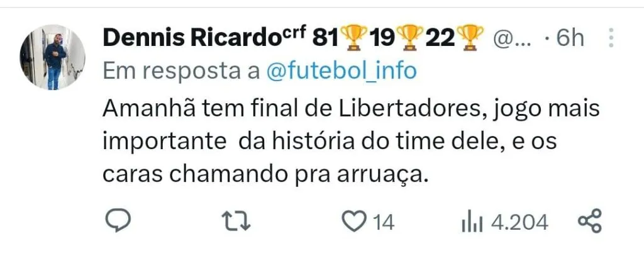Viewport: 644px width, 253px height.
Task: Open Dennis Ricardo's profile picture
Action: pyautogui.click(x=52, y=57)
